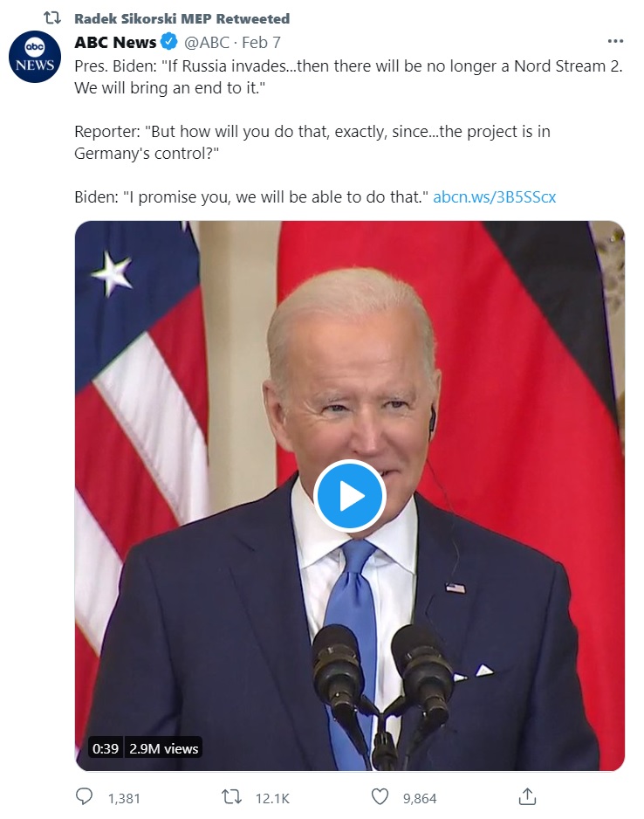This screenshot has width=644, height=819.
Task: Retweet using the bottom retweet icon
Action: point(232,797)
